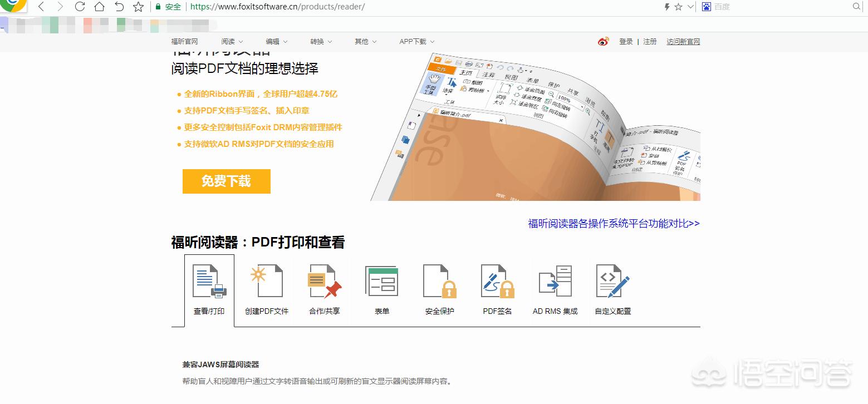Click the 全新的Ribbon界面 bullet text

click(x=261, y=94)
